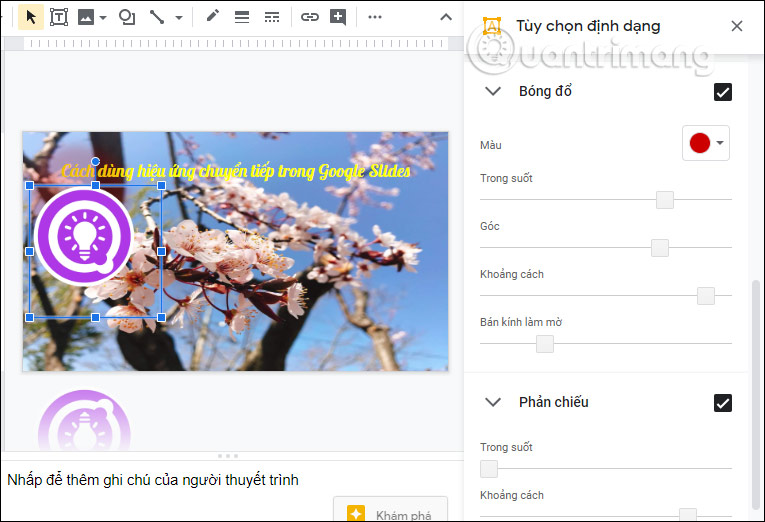Screen dimensions: 765x522
Task: Click the border color pencil icon
Action: (x=212, y=17)
